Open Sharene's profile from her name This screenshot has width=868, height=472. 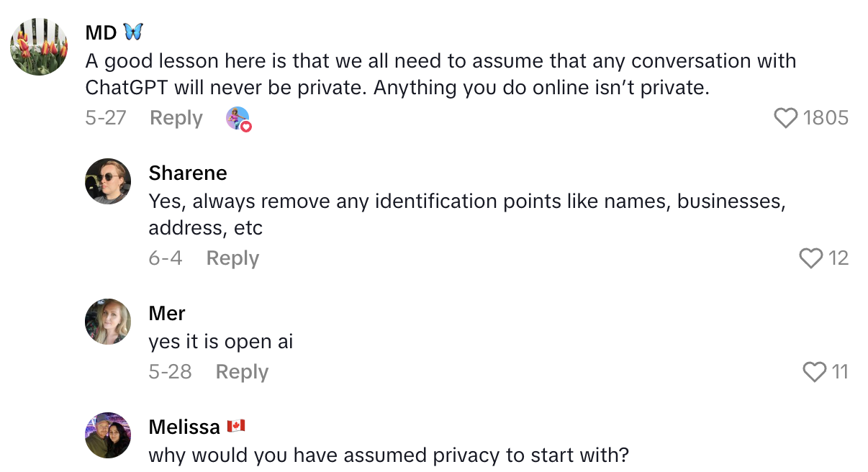(x=187, y=173)
